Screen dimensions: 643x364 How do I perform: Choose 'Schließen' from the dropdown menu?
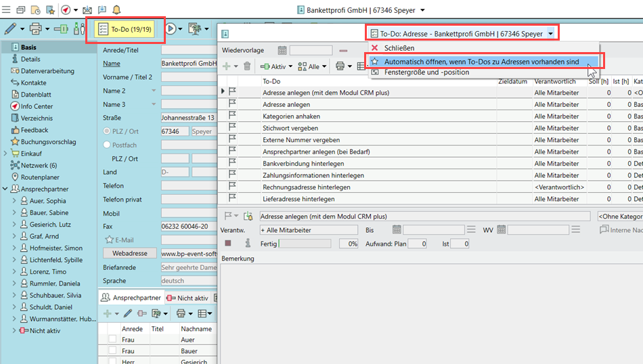click(x=399, y=48)
